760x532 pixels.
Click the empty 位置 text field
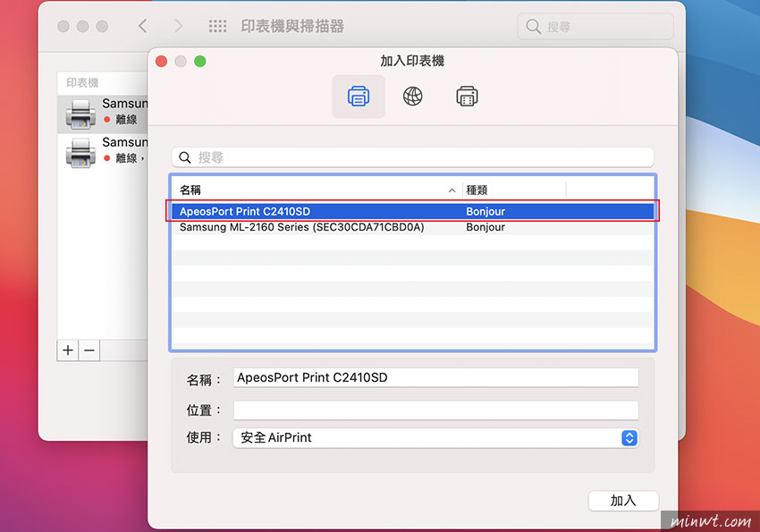[x=435, y=410]
